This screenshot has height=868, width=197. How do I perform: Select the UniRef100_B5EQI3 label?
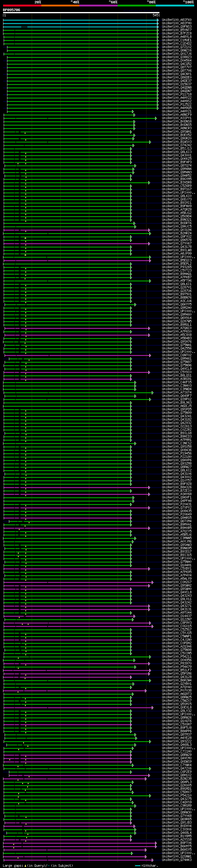coord(176,260)
